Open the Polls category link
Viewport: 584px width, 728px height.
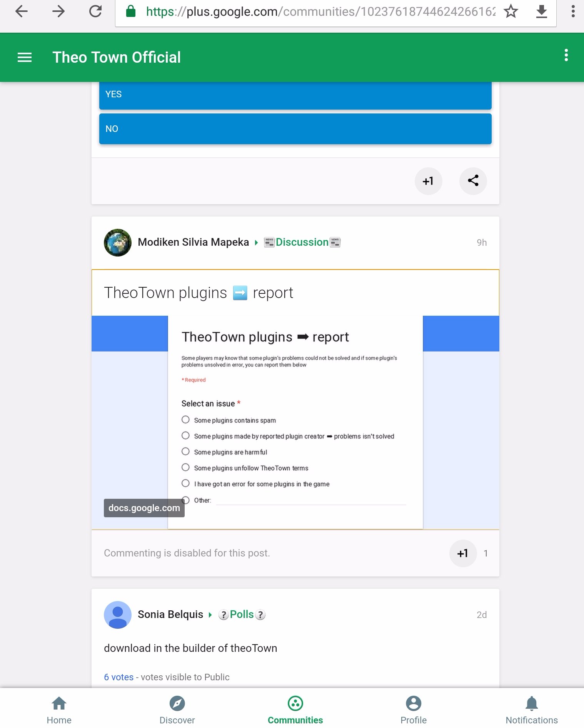[x=242, y=615]
